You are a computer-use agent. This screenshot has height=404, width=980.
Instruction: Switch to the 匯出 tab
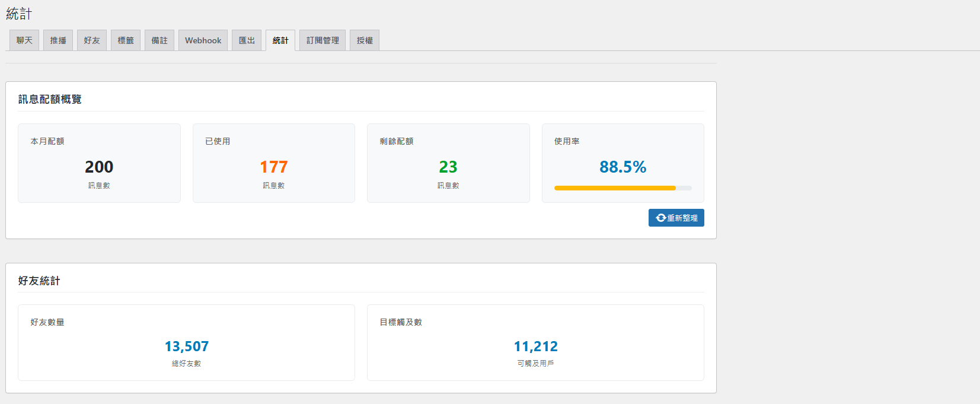point(247,40)
